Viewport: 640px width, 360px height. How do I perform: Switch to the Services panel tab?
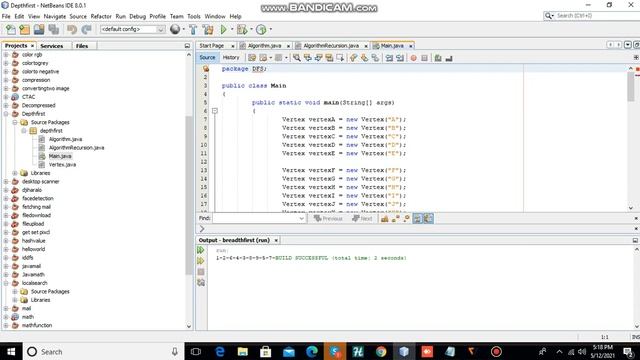(x=52, y=46)
